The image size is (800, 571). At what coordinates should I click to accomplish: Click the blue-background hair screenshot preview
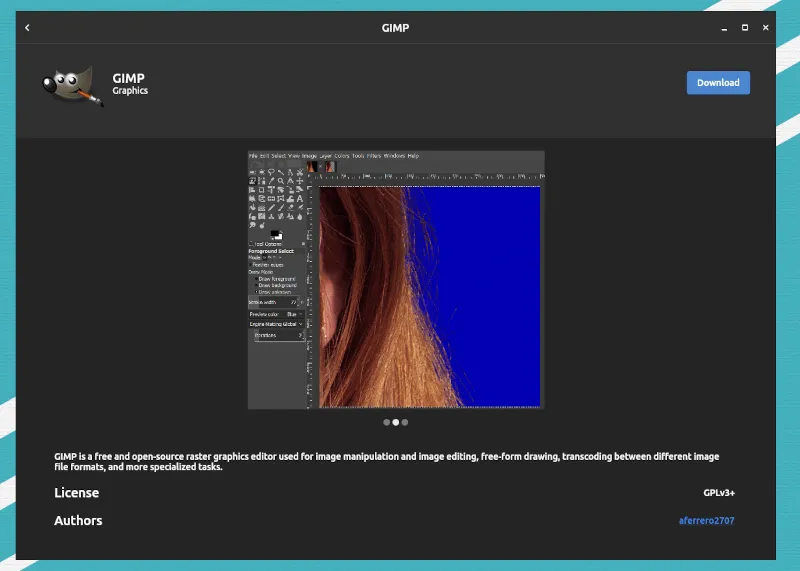[x=430, y=296]
